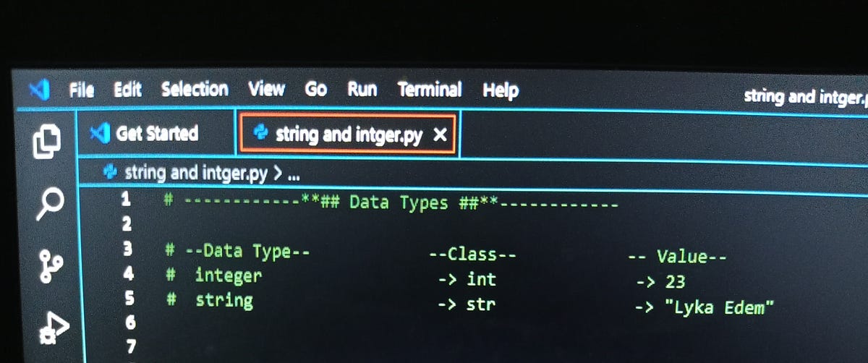Open the Search view in activity bar
The width and height of the screenshot is (868, 363).
tap(51, 203)
